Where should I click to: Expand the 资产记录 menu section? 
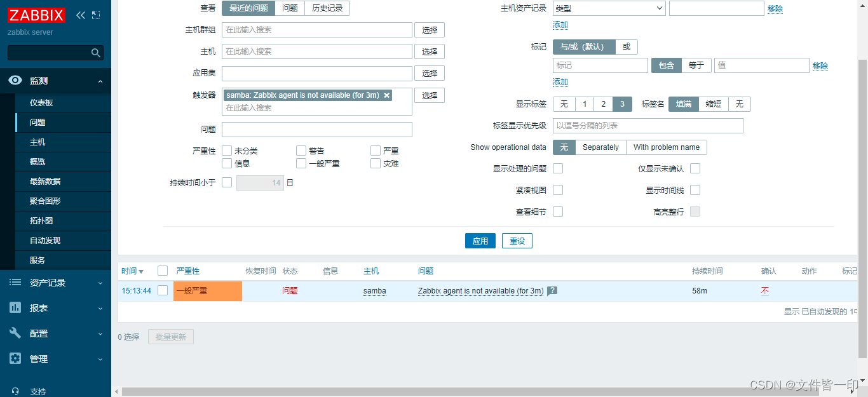pyautogui.click(x=100, y=283)
